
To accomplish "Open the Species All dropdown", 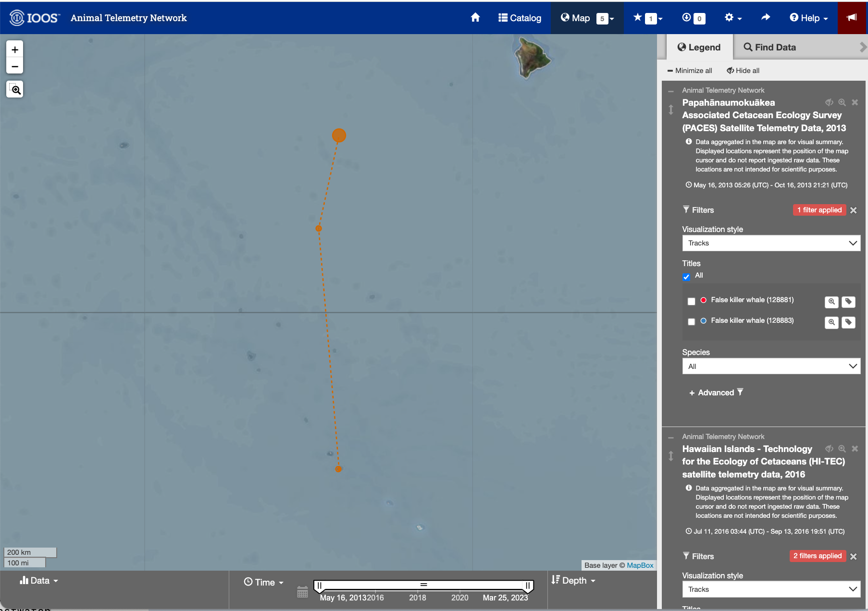I will [771, 366].
